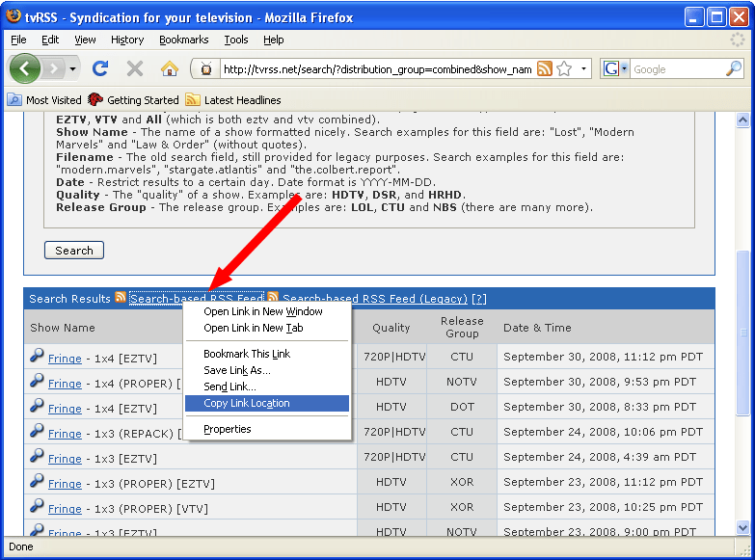
Task: Click the Back navigation button
Action: click(x=24, y=68)
